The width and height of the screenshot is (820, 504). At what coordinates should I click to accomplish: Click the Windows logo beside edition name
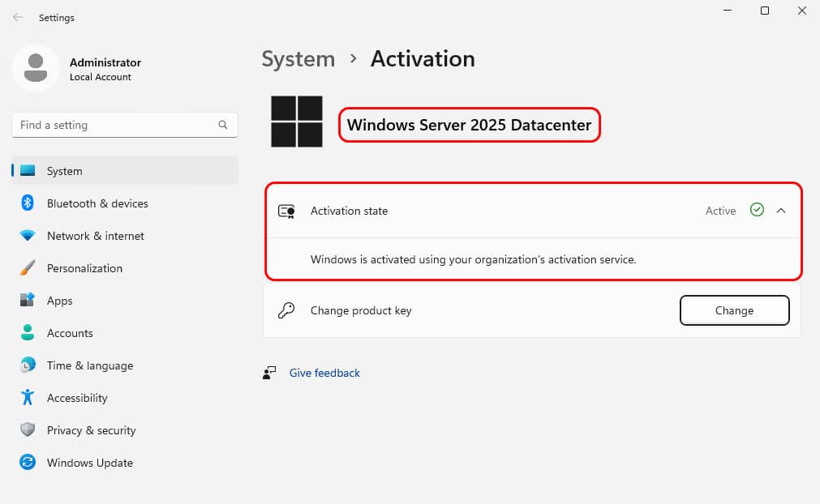pyautogui.click(x=297, y=122)
